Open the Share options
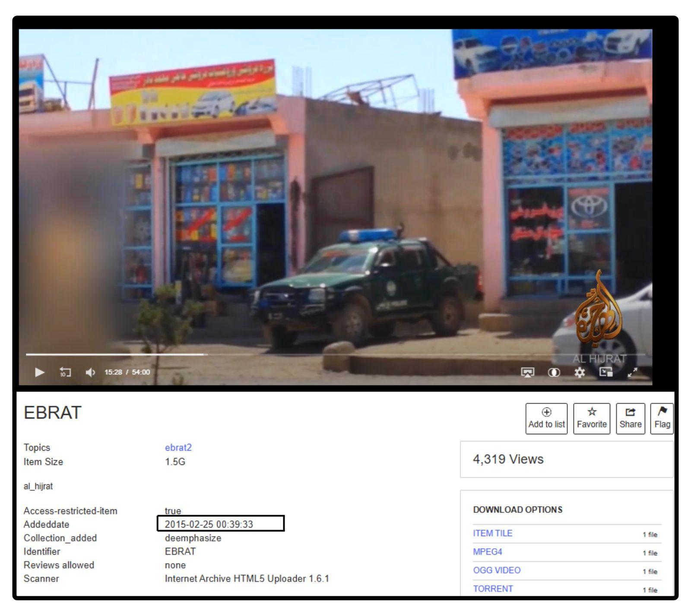This screenshot has height=616, width=691. 630,418
